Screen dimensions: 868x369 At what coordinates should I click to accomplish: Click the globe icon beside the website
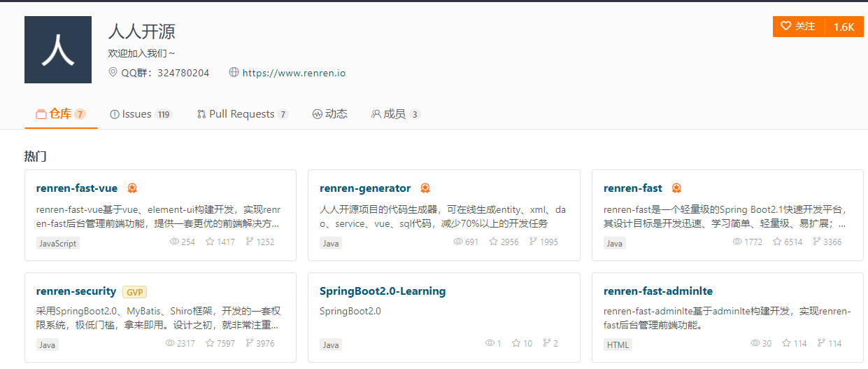pos(234,73)
